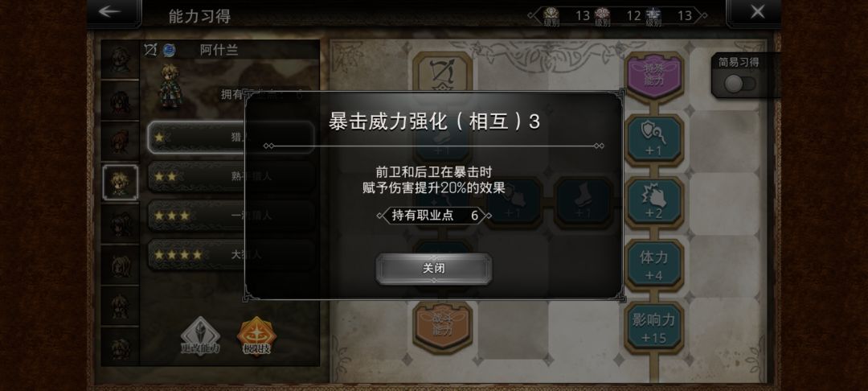Select the orange 战斗能力 node
This screenshot has width=868, height=391.
coord(442,327)
